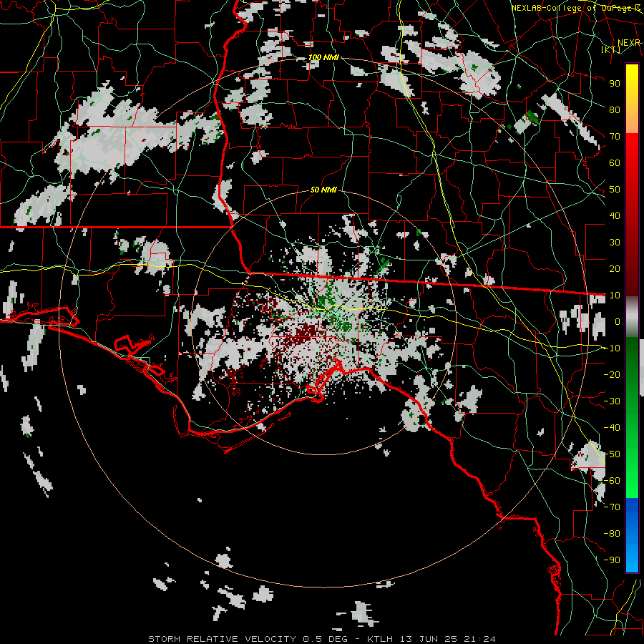Click the -20 value on velocity scale
The image size is (644, 644).
click(612, 374)
